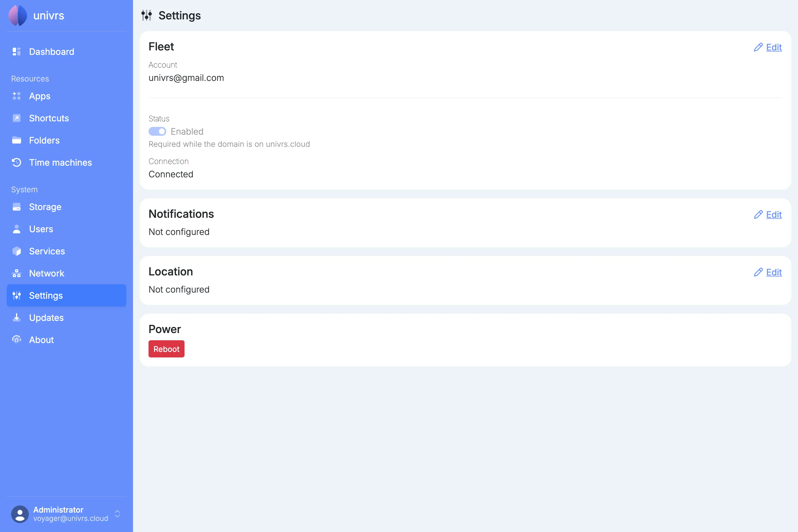Click the pencil icon in Notifications card
Viewport: 798px width, 532px height.
758,214
